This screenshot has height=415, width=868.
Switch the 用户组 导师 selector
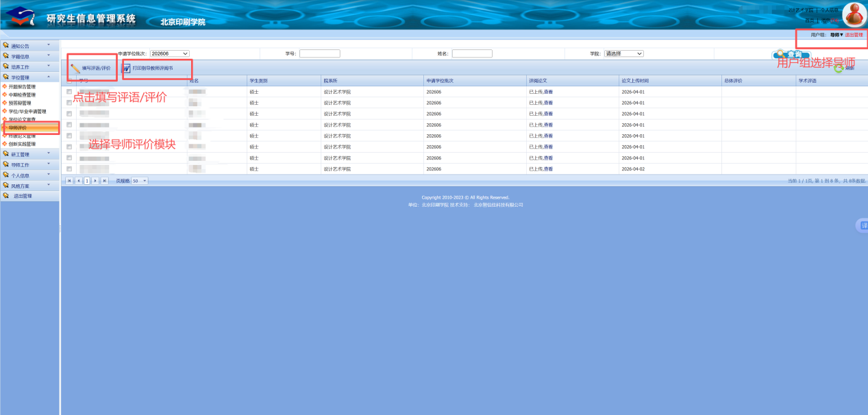tap(836, 34)
